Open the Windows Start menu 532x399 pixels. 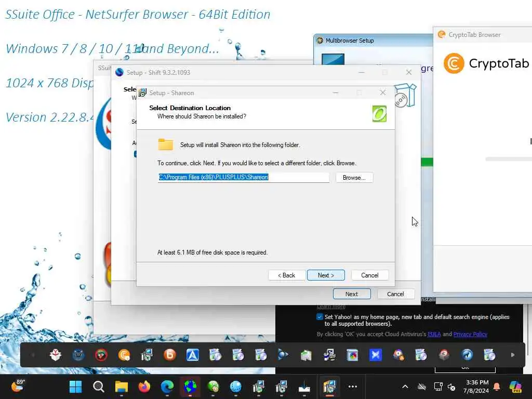(75, 387)
